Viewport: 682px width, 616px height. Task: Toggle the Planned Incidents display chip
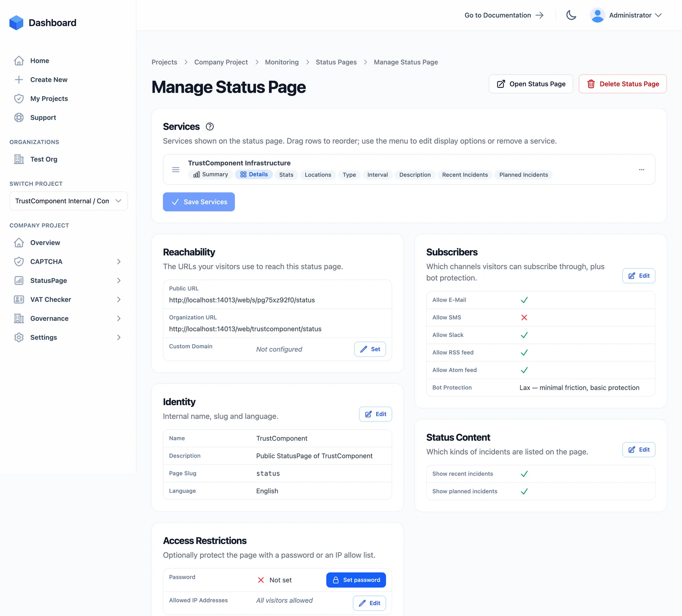click(524, 175)
